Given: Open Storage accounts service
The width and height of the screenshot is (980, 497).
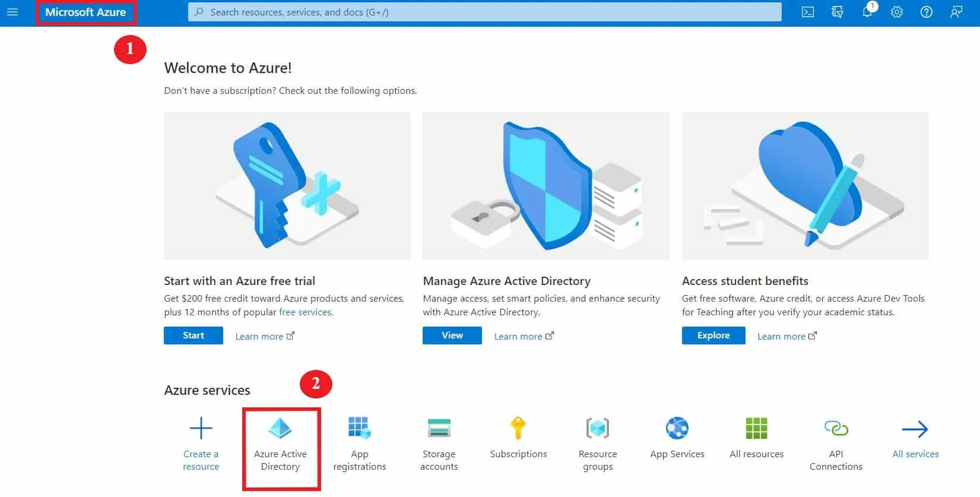Looking at the screenshot, I should pos(439,429).
